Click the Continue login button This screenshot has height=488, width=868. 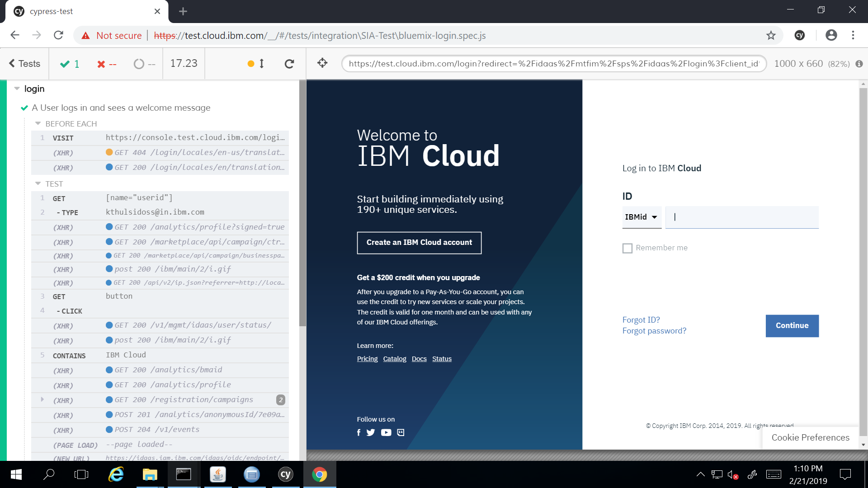point(792,325)
